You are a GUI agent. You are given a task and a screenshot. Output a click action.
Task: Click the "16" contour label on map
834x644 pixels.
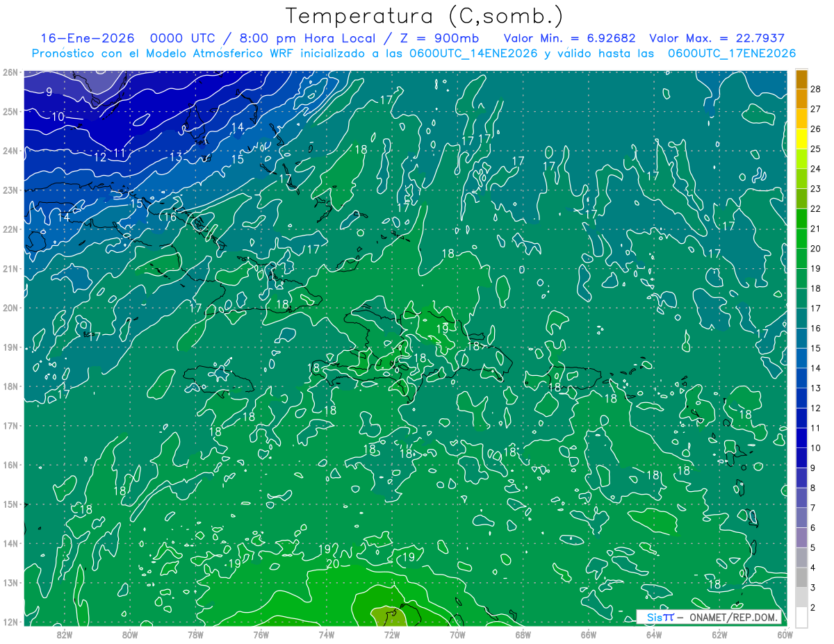pyautogui.click(x=170, y=217)
